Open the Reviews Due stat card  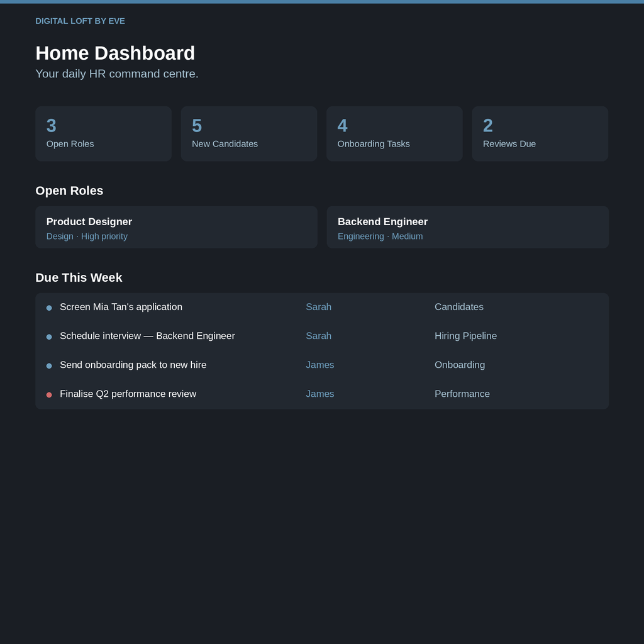click(540, 134)
